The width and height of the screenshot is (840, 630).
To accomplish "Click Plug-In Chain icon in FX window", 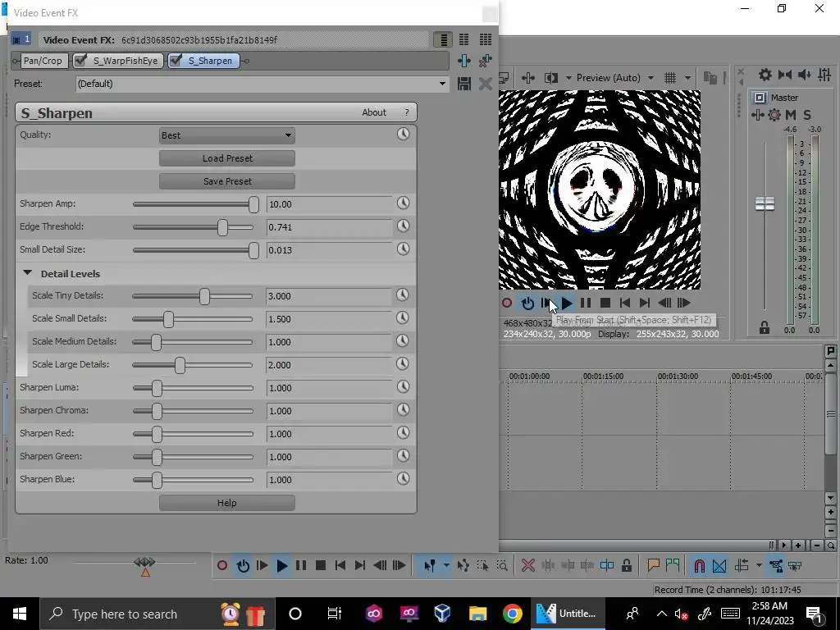I will point(464,61).
